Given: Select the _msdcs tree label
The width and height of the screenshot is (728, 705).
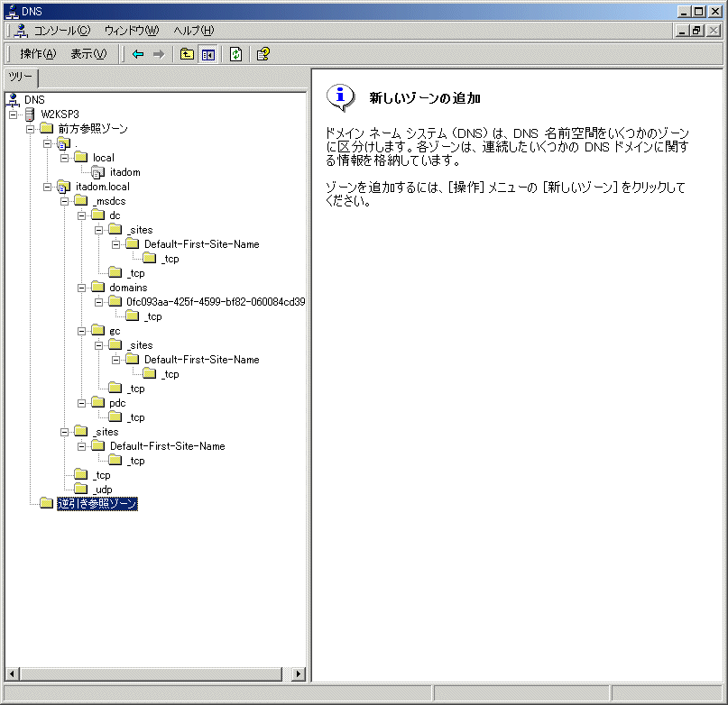Looking at the screenshot, I should 109,201.
